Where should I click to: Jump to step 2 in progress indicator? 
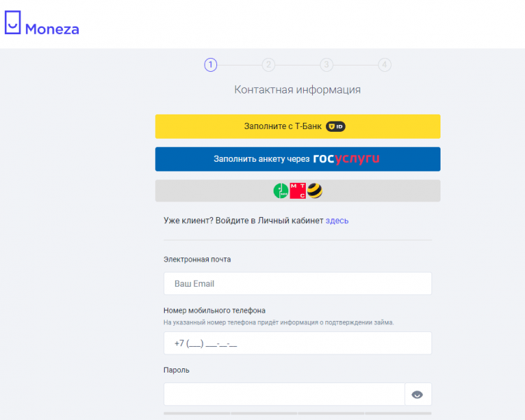coord(268,65)
